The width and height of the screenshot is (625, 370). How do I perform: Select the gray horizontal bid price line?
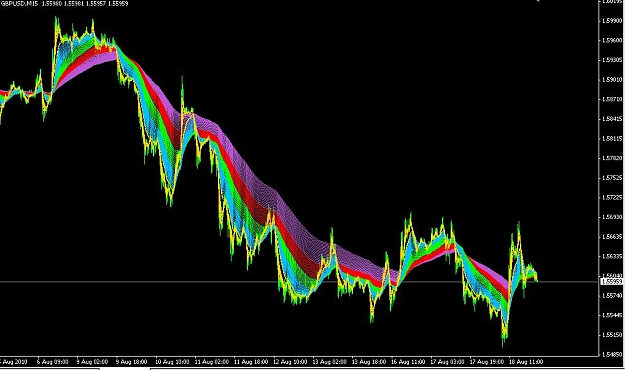tap(299, 282)
